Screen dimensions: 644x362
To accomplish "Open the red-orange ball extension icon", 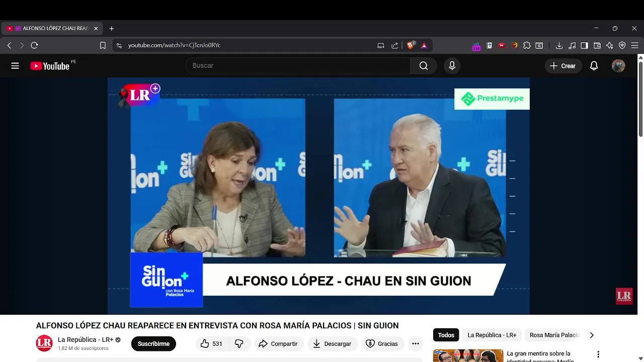I will [x=514, y=45].
